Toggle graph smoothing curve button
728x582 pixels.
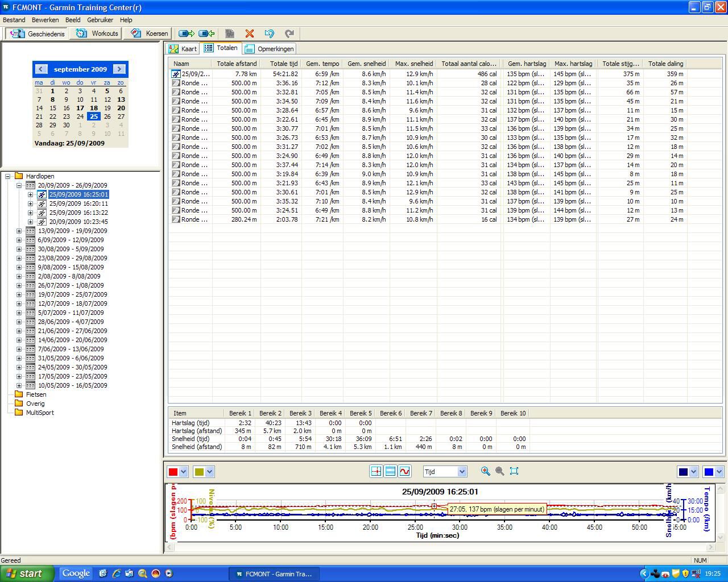(x=404, y=471)
